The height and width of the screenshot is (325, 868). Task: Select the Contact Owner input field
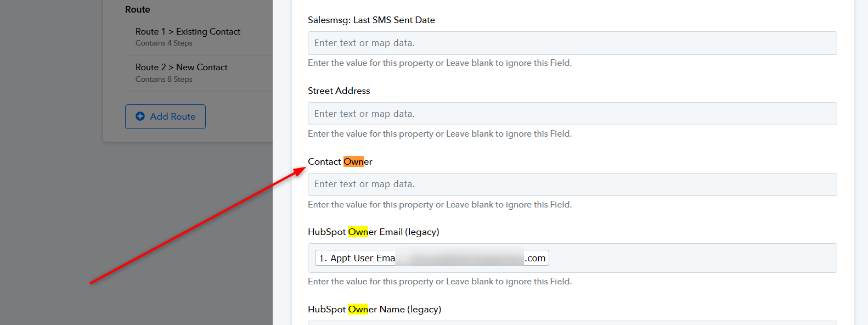(x=572, y=184)
